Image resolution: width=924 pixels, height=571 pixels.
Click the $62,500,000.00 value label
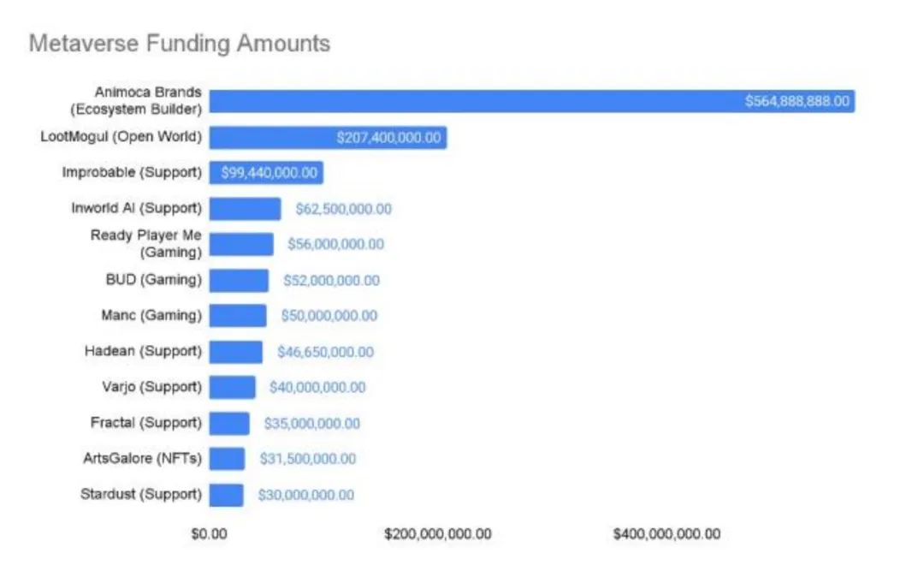click(x=344, y=209)
